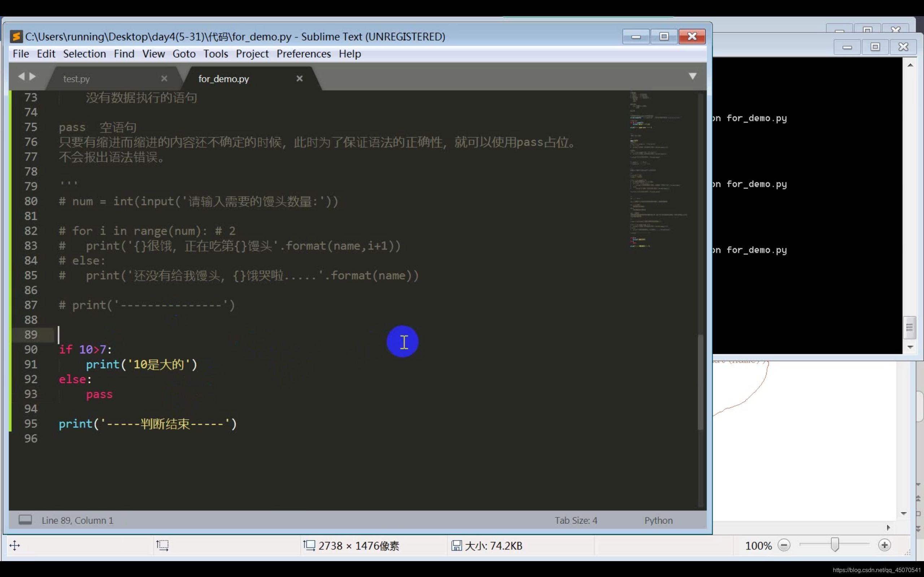Click the previous tab arrow icon

point(21,76)
